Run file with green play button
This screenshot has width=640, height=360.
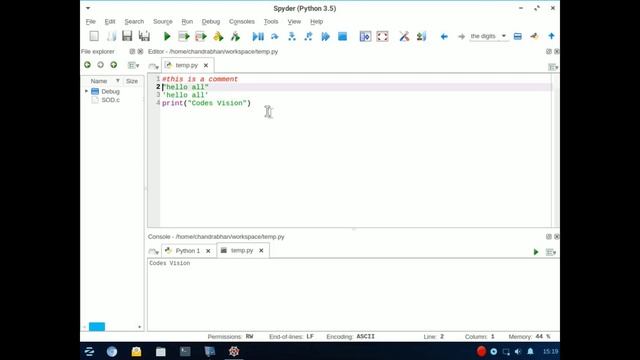167,36
